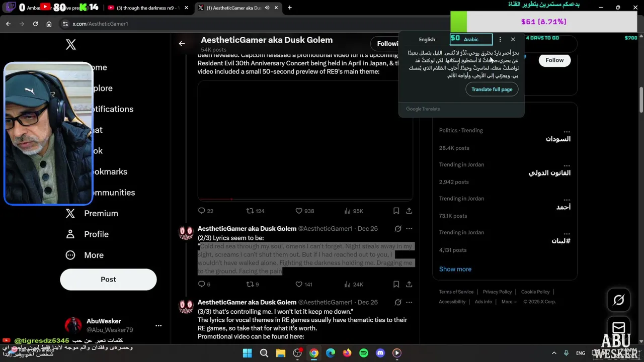Open replies on post with 22 comments
The image size is (644, 362).
tap(206, 211)
